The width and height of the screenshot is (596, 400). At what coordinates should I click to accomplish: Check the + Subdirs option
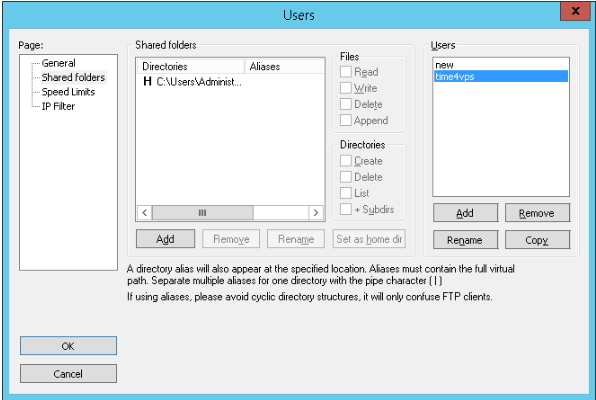pos(346,209)
